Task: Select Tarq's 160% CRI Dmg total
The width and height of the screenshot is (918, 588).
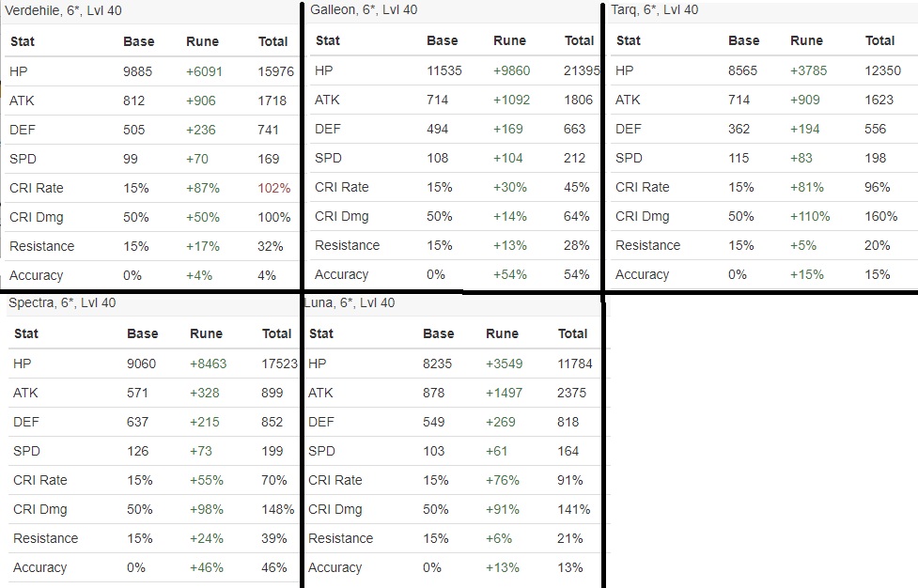Action: point(881,216)
